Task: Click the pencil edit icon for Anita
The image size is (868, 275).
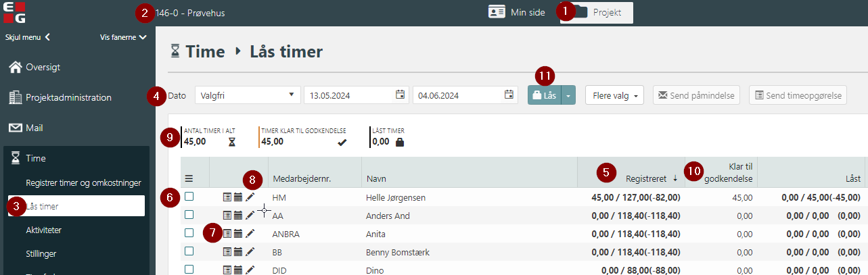Action: point(250,234)
